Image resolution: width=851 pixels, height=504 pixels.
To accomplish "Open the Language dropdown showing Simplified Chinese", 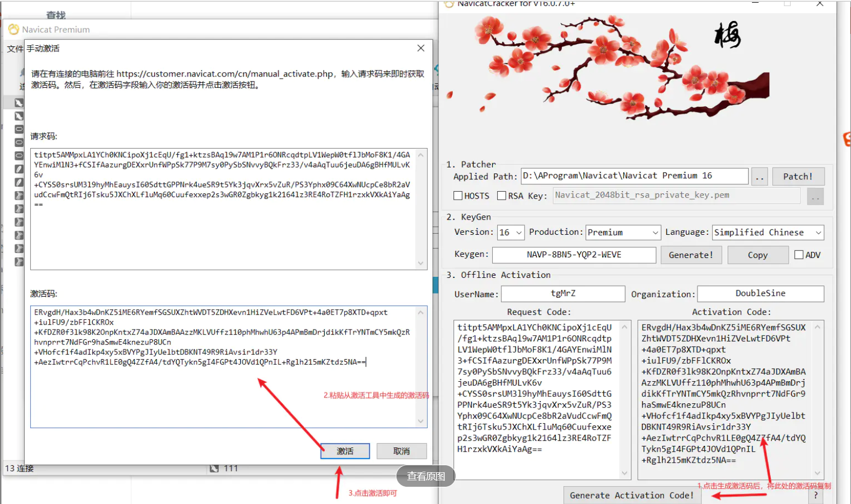I will coord(768,233).
